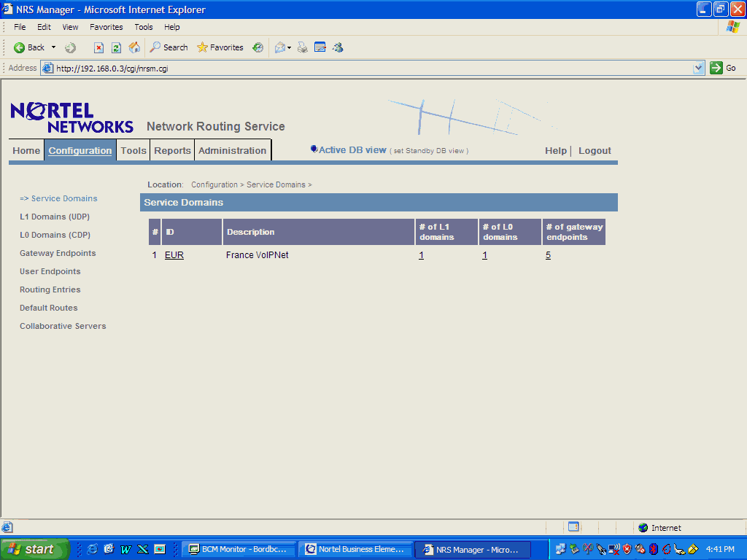The width and height of the screenshot is (747, 560).
Task: Launch PowerPoint from Quick Launch
Action: point(160,549)
